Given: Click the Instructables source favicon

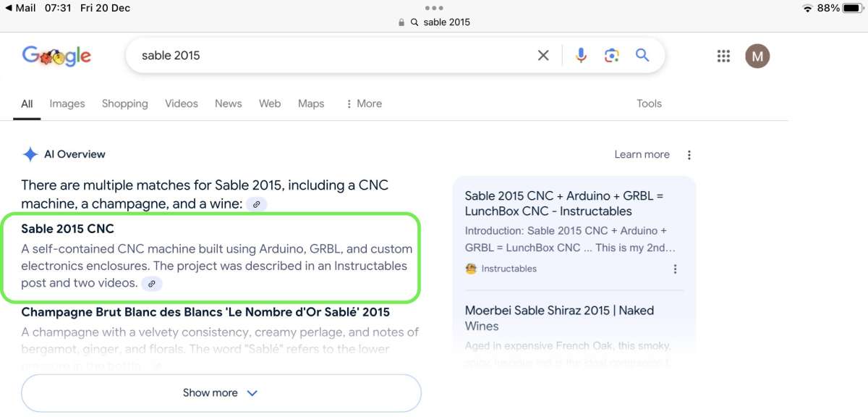Looking at the screenshot, I should [x=472, y=269].
